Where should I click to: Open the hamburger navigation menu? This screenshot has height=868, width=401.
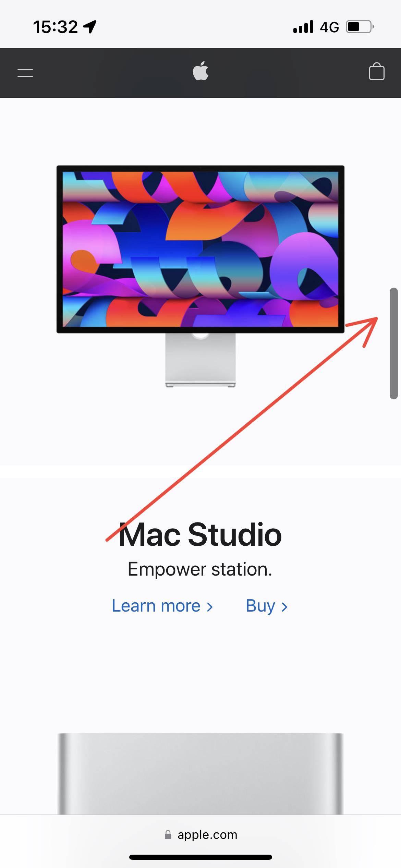(25, 73)
